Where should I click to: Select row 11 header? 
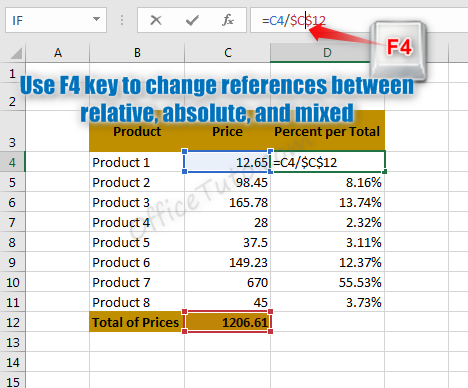coord(12,302)
